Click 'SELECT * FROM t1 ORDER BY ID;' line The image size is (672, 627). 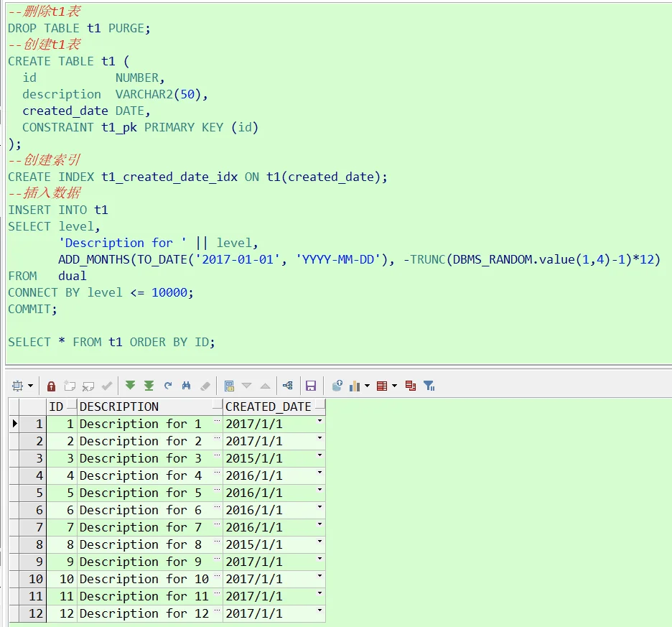111,343
